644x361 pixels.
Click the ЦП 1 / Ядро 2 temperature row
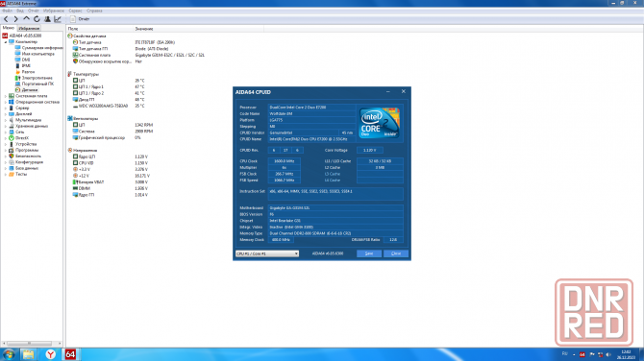[109, 93]
